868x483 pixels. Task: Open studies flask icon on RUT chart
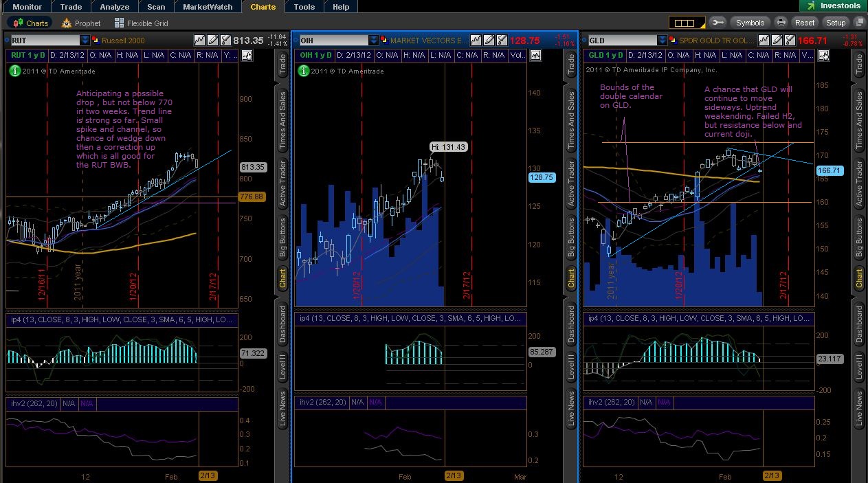coord(225,41)
